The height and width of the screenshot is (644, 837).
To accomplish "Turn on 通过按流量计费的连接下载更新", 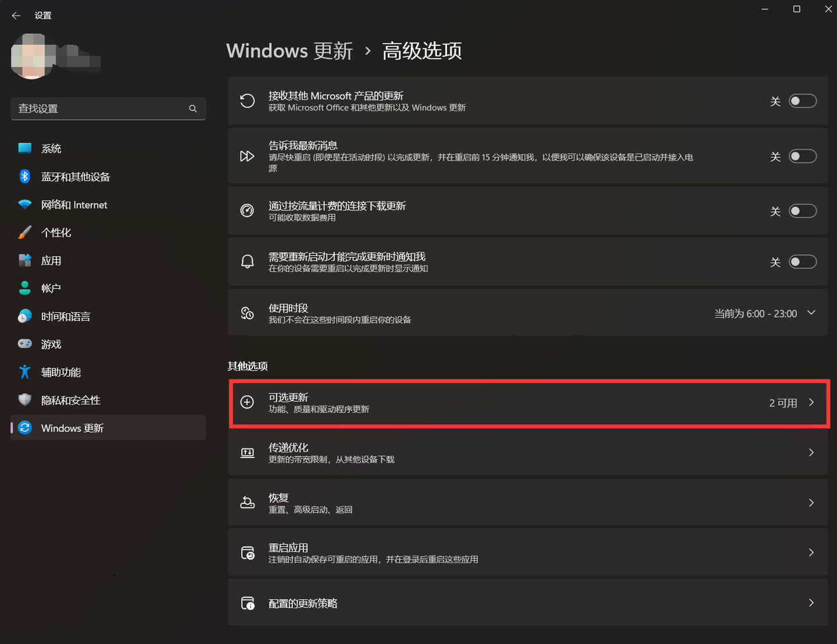I will click(x=802, y=212).
